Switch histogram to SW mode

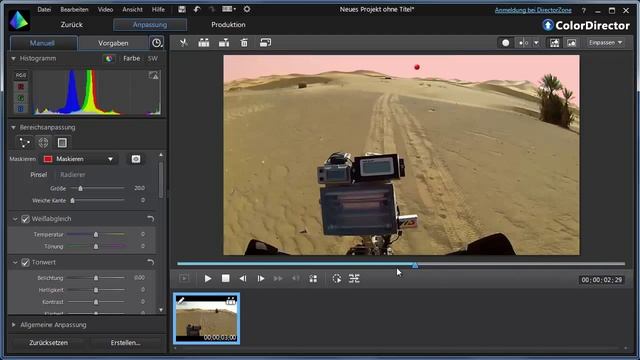(x=153, y=58)
